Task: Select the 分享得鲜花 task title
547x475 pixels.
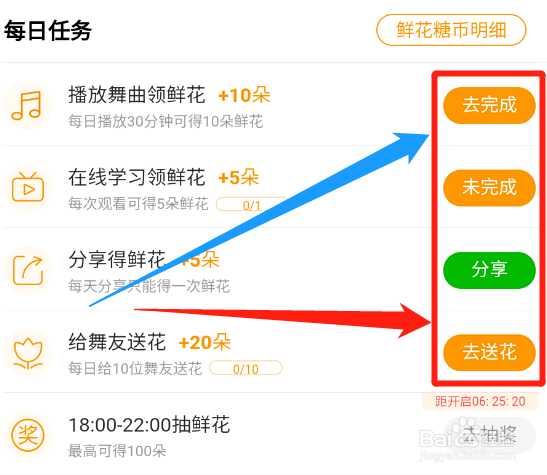Action: tap(117, 259)
